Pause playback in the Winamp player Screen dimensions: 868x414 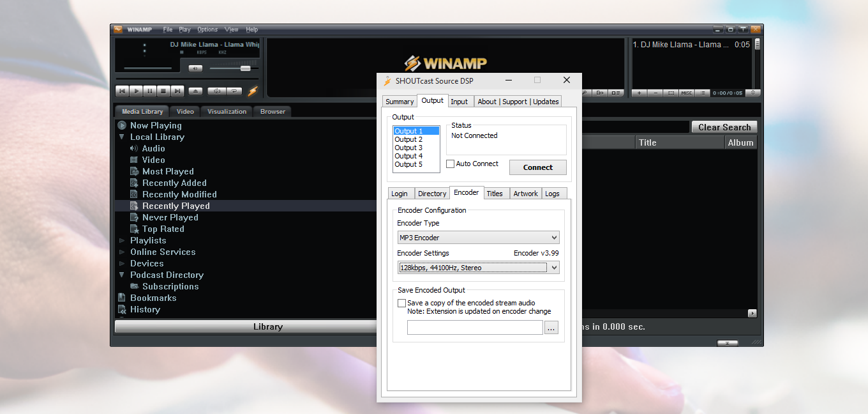(150, 91)
